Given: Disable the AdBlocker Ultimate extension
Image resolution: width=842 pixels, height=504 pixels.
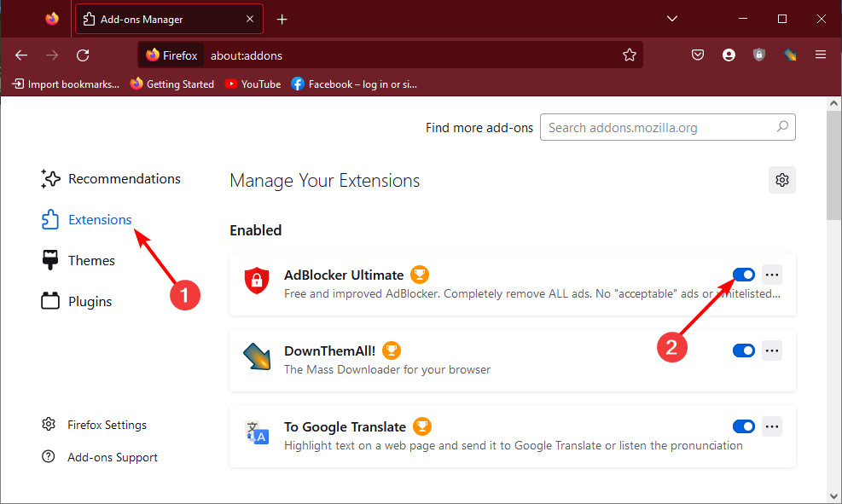Looking at the screenshot, I should tap(744, 275).
